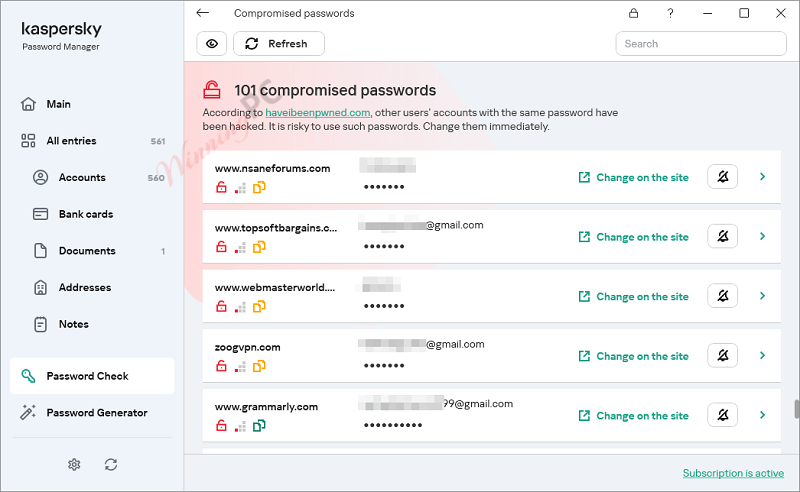This screenshot has height=492, width=800.
Task: Select Password Check in sidebar
Action: tap(92, 376)
